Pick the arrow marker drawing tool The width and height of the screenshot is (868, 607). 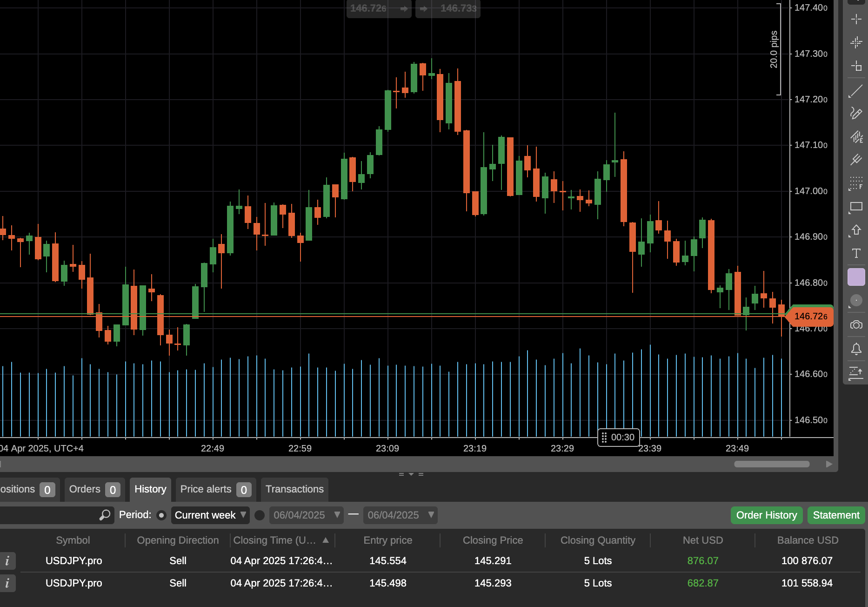855,230
